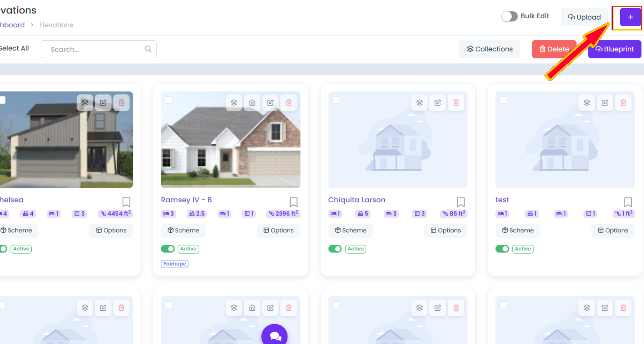644x344 pixels.
Task: Click the 2396 ft² area badge
Action: click(x=283, y=213)
